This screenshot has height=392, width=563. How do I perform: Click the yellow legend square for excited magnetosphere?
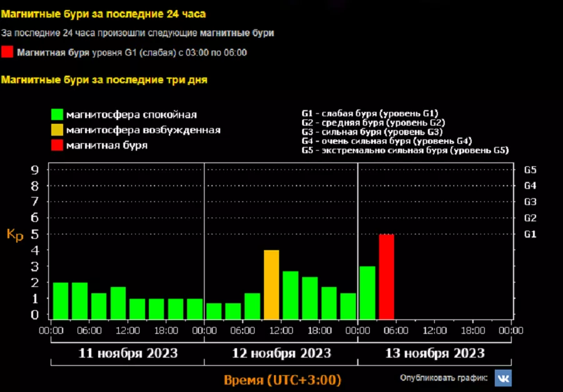coord(58,130)
